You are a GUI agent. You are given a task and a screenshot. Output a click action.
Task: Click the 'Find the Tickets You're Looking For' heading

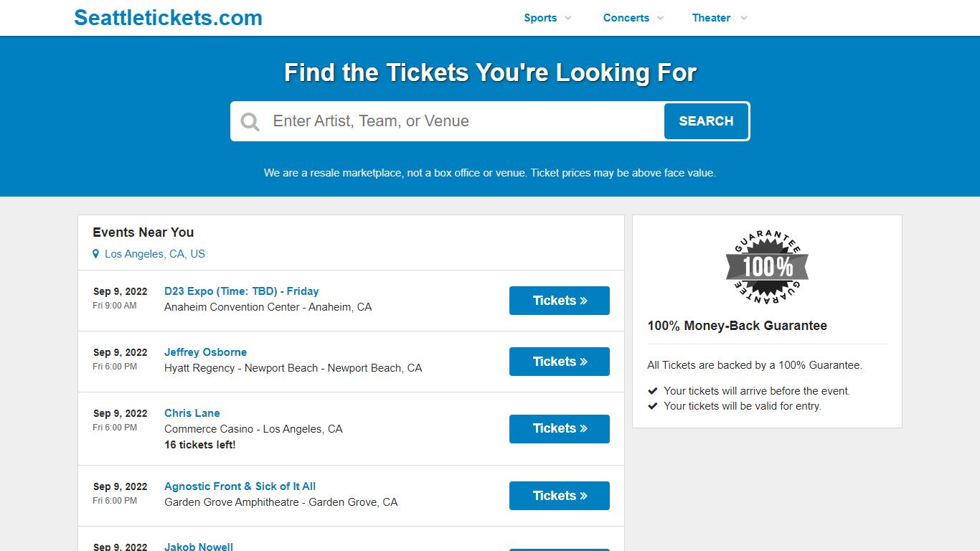[490, 72]
